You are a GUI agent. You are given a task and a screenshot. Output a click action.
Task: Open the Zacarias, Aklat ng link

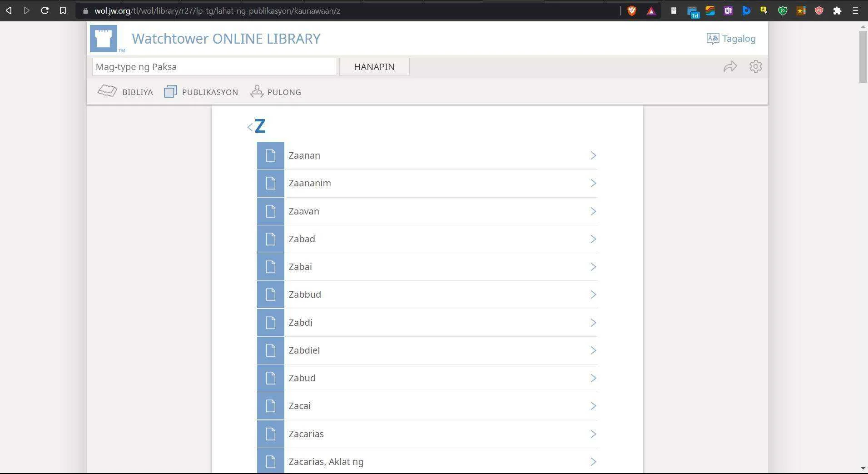click(326, 462)
